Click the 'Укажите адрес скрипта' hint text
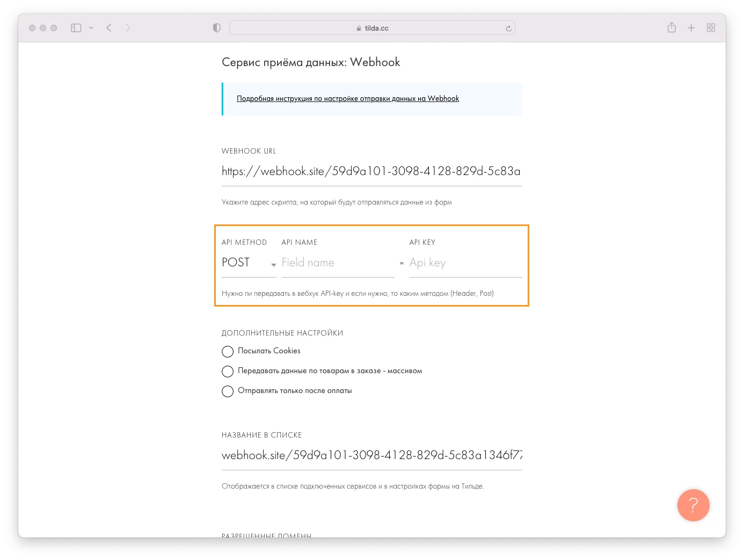 pos(337,202)
